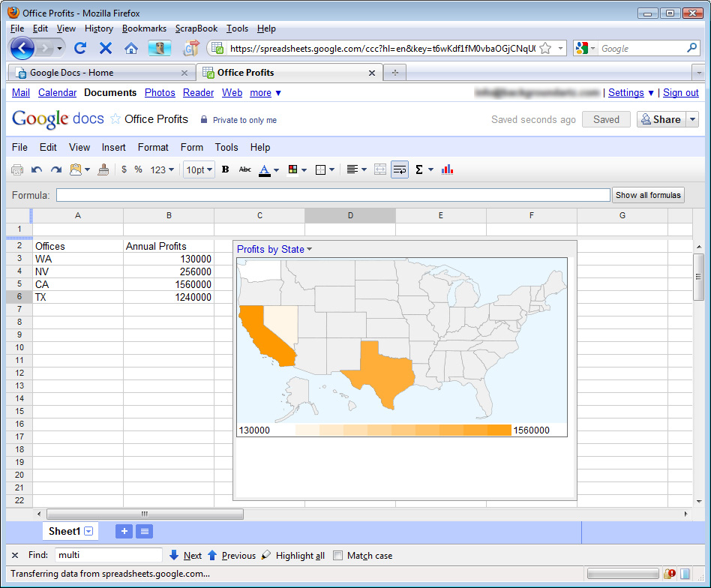711x588 pixels.
Task: Star the Office Profits document
Action: click(x=115, y=118)
